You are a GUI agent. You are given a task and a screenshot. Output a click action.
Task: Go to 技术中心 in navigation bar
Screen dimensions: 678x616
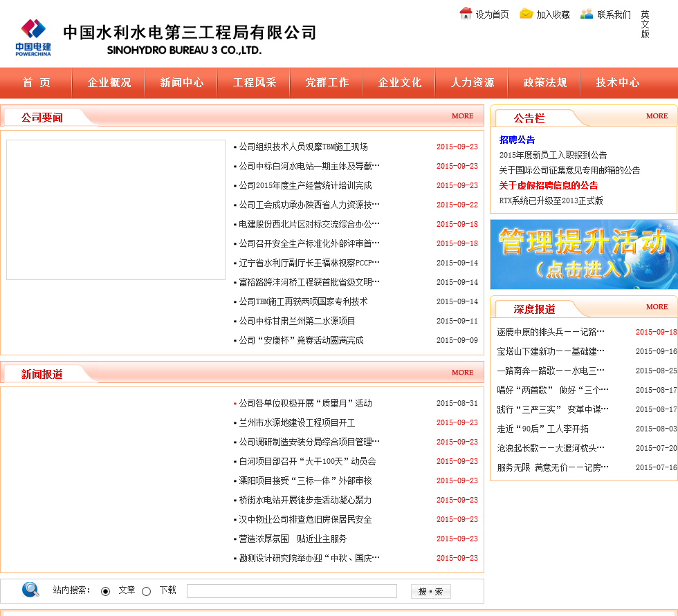click(x=618, y=82)
